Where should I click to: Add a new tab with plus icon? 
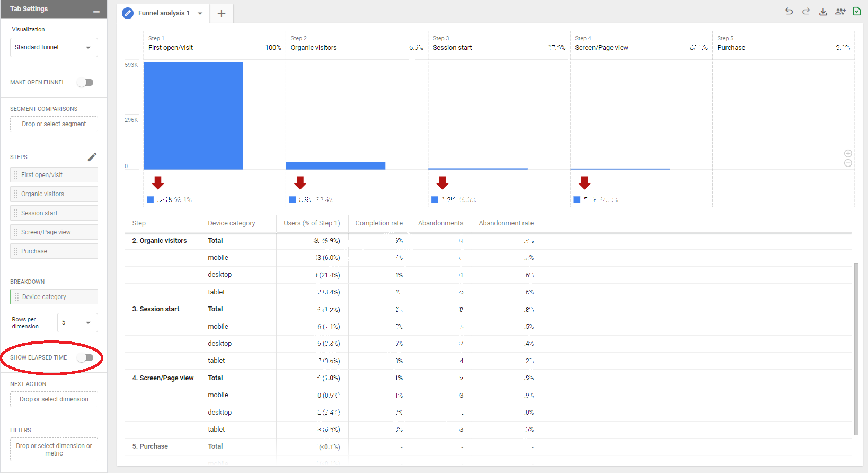click(222, 13)
